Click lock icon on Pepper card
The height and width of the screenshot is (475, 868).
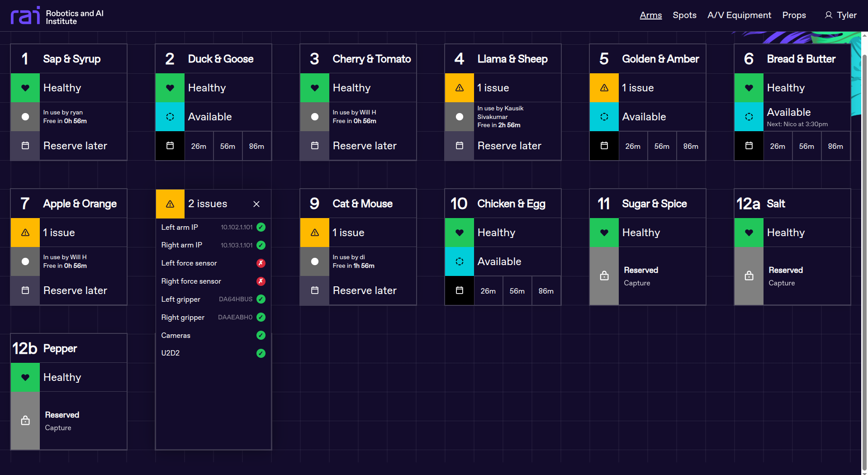pyautogui.click(x=25, y=421)
